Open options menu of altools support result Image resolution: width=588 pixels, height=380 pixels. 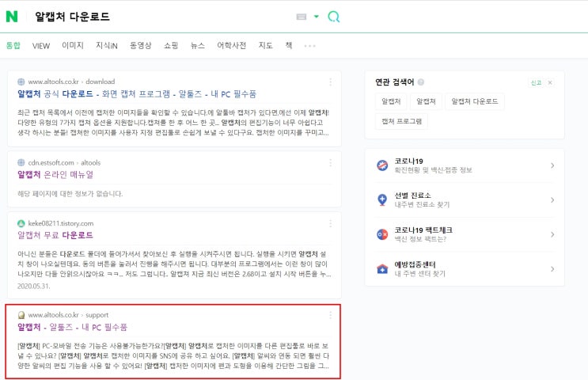click(330, 315)
